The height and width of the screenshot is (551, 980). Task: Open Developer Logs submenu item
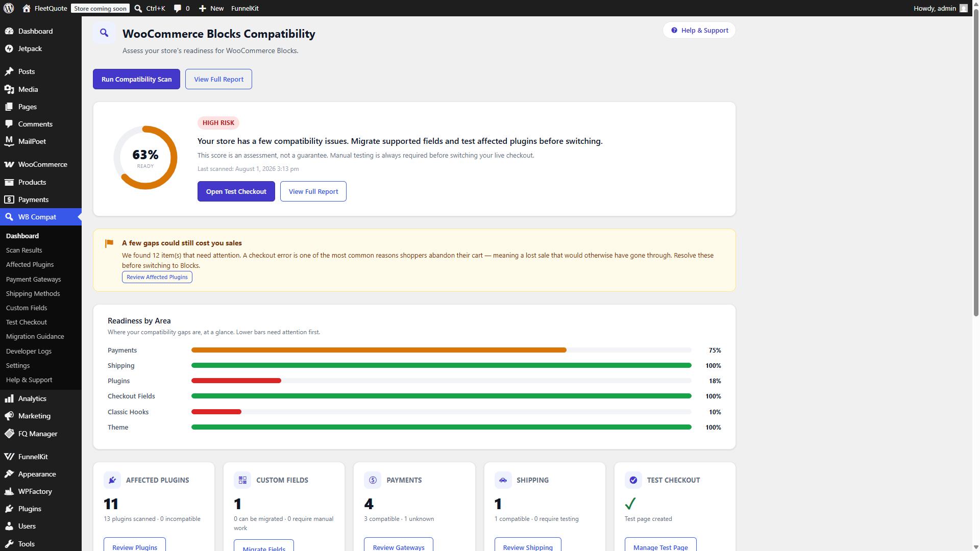[29, 351]
